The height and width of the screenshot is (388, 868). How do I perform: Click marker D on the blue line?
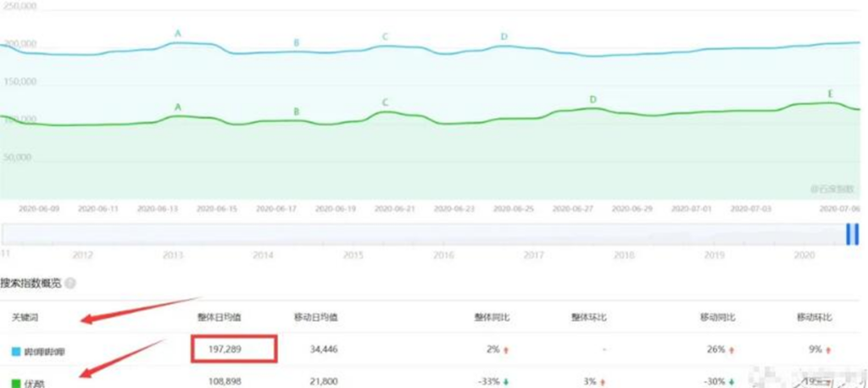[504, 36]
